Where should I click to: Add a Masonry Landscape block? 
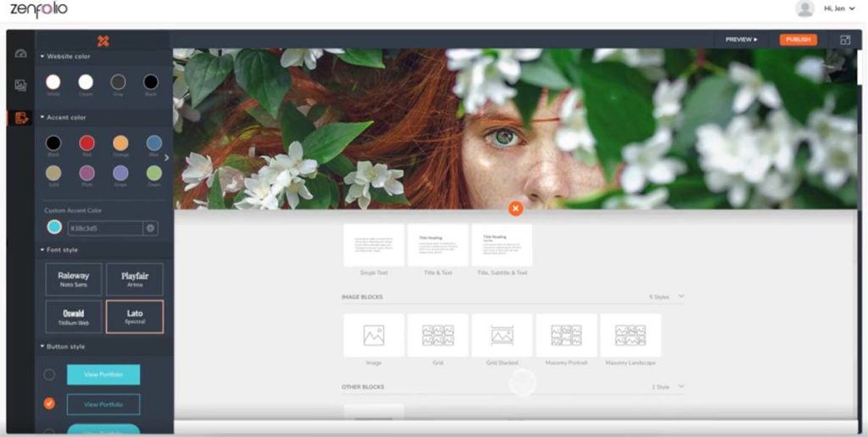631,335
